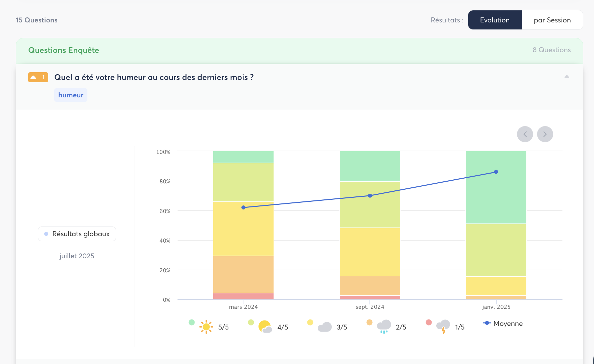This screenshot has height=364, width=594.
Task: Switch to the par Session view
Action: click(x=552, y=20)
